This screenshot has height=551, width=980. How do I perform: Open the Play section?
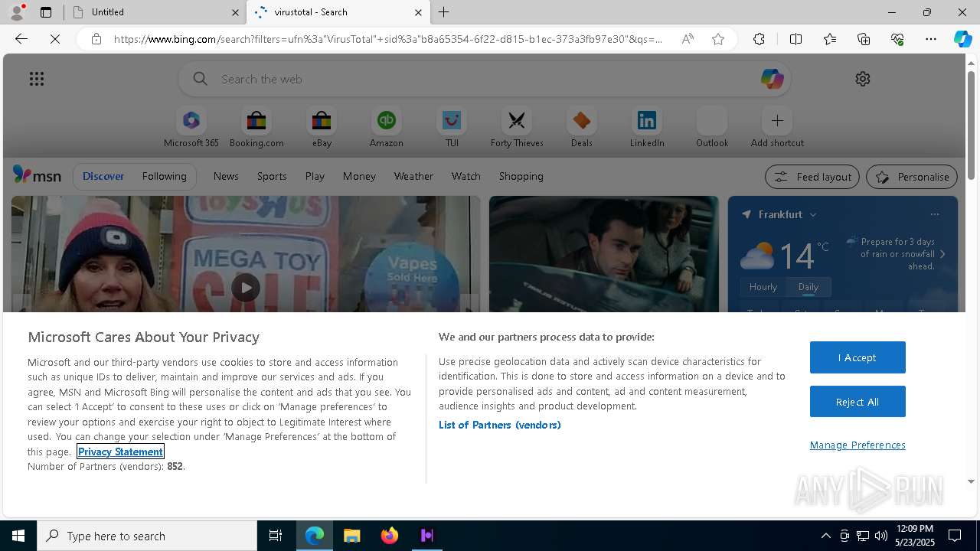click(x=315, y=176)
